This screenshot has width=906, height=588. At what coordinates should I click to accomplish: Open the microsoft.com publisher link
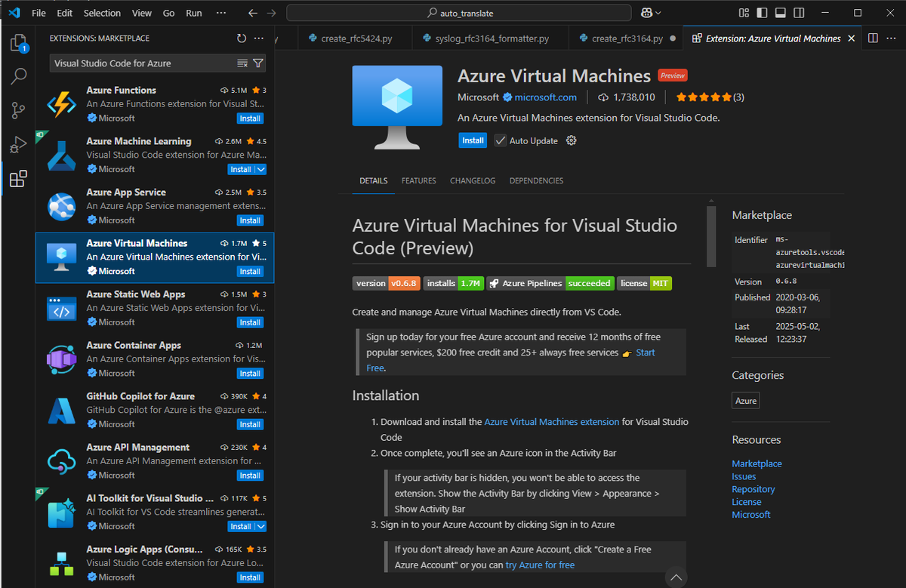[x=546, y=97]
